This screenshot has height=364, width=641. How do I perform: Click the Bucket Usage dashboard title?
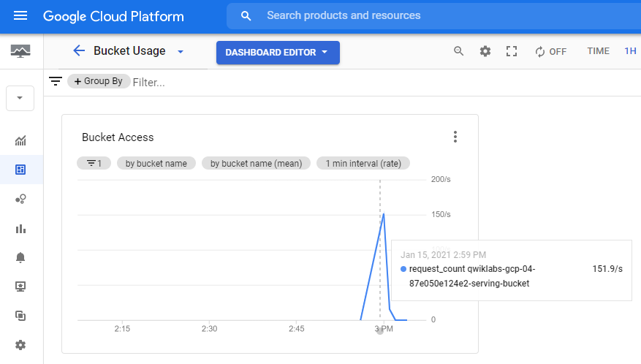[x=129, y=50]
